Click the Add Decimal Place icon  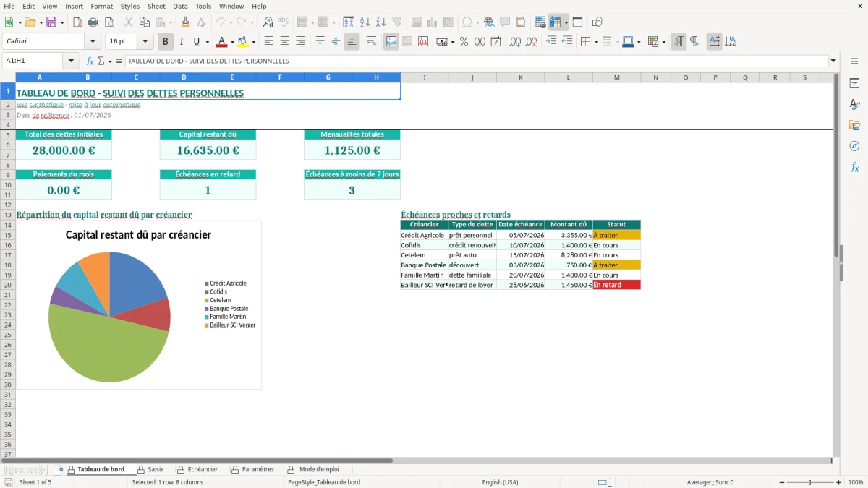click(x=516, y=42)
